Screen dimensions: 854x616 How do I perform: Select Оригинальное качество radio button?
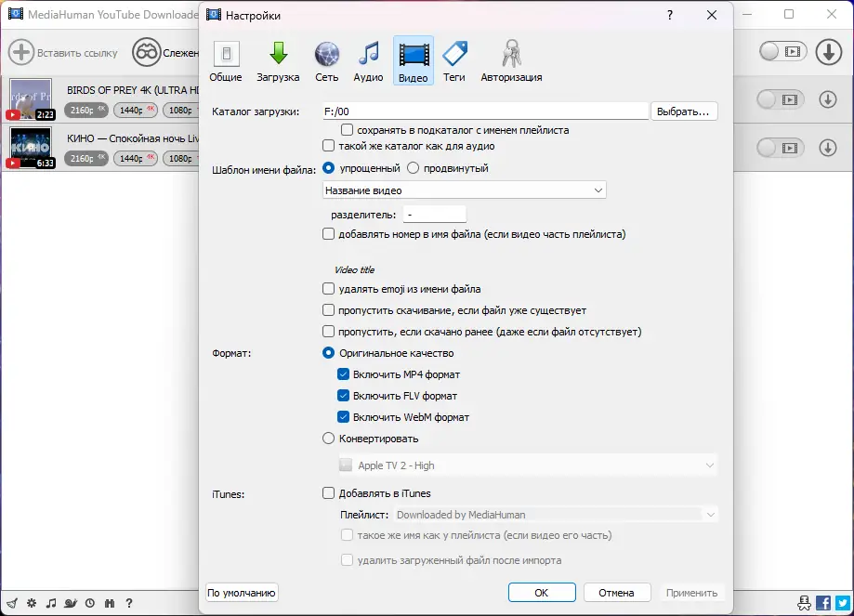328,352
